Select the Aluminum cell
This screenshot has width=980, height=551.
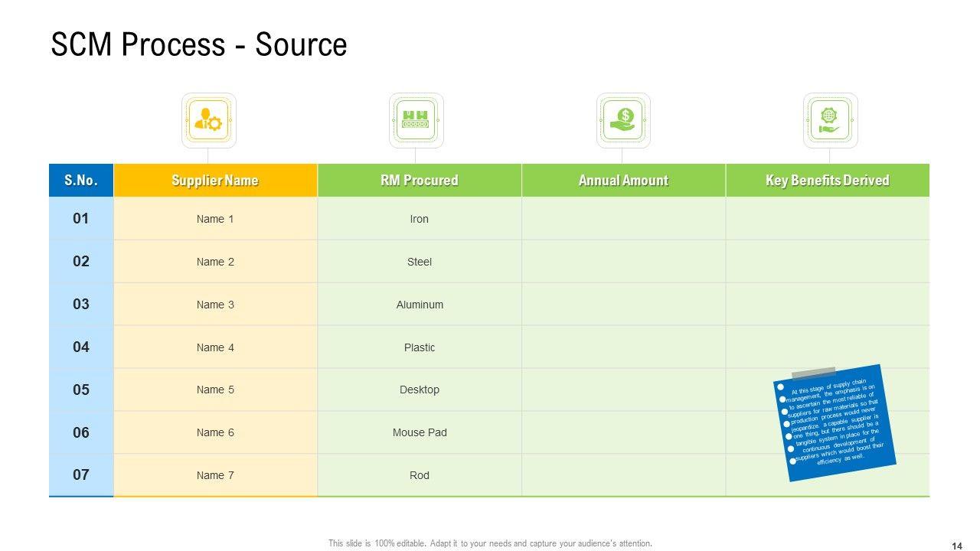[x=420, y=305]
